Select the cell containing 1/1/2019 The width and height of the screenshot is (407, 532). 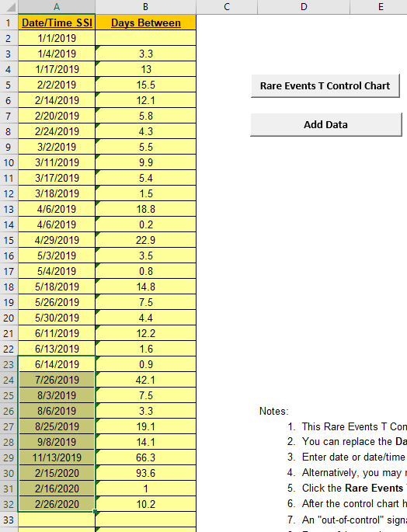tap(57, 38)
